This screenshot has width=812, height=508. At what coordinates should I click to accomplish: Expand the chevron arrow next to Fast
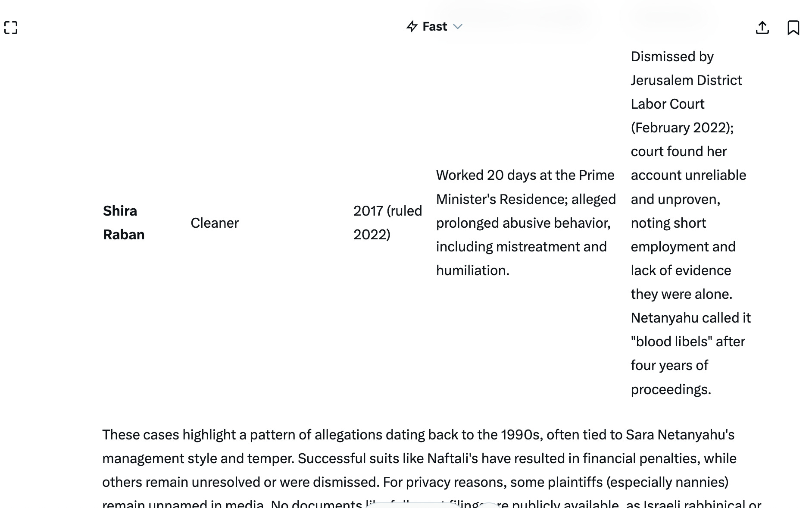[x=458, y=27]
